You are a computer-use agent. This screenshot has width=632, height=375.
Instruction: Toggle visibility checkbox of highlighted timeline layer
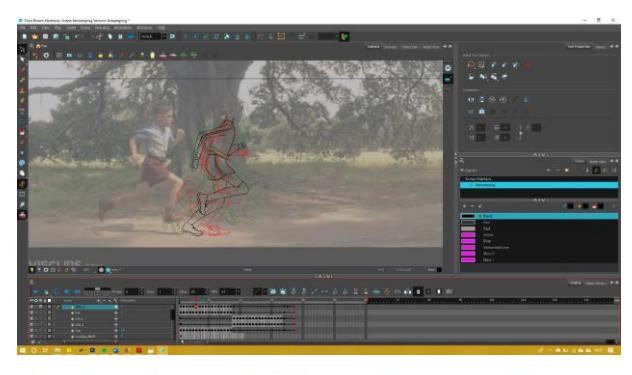point(32,307)
